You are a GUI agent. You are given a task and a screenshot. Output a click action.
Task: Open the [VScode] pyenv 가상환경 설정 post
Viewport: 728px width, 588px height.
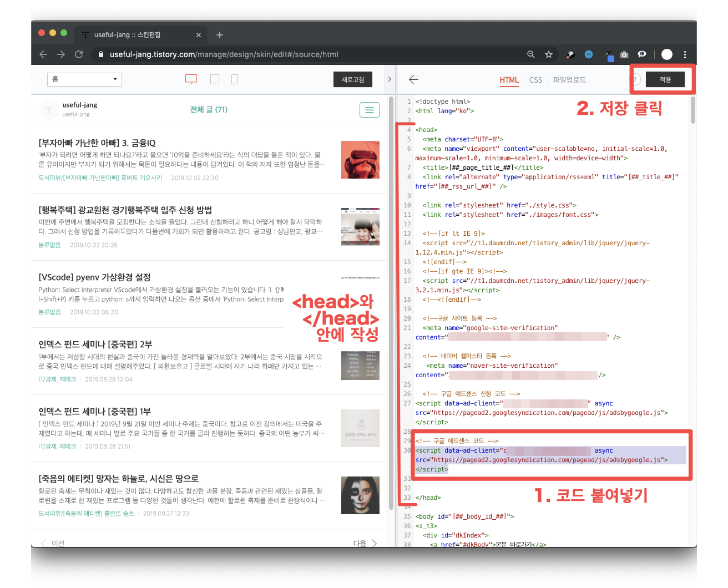94,277
